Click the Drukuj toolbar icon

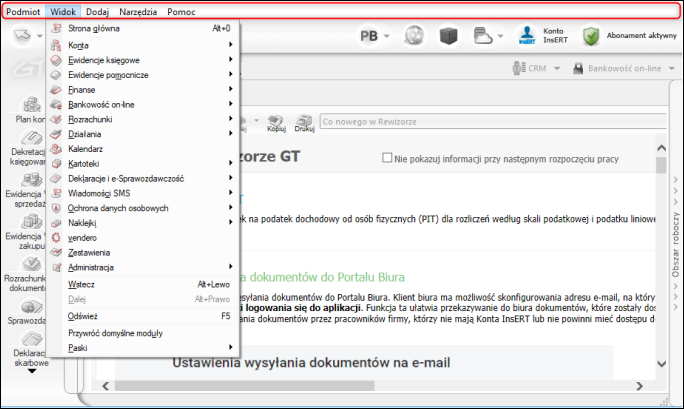(x=304, y=123)
